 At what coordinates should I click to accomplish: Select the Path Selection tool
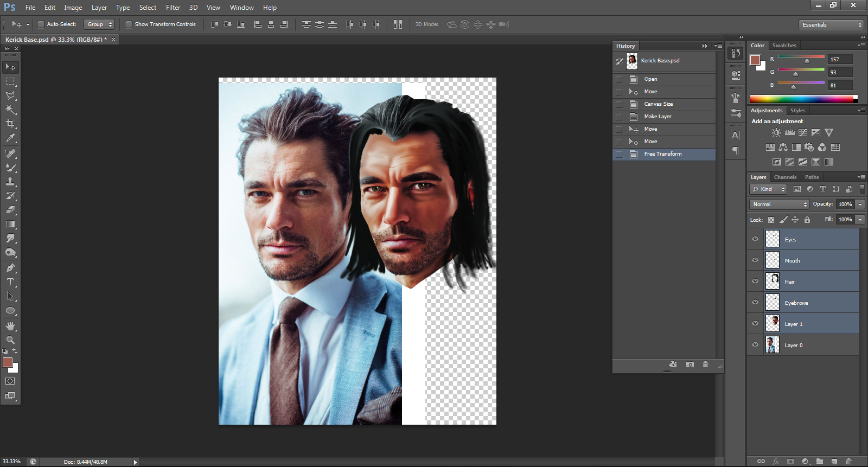coord(10,296)
